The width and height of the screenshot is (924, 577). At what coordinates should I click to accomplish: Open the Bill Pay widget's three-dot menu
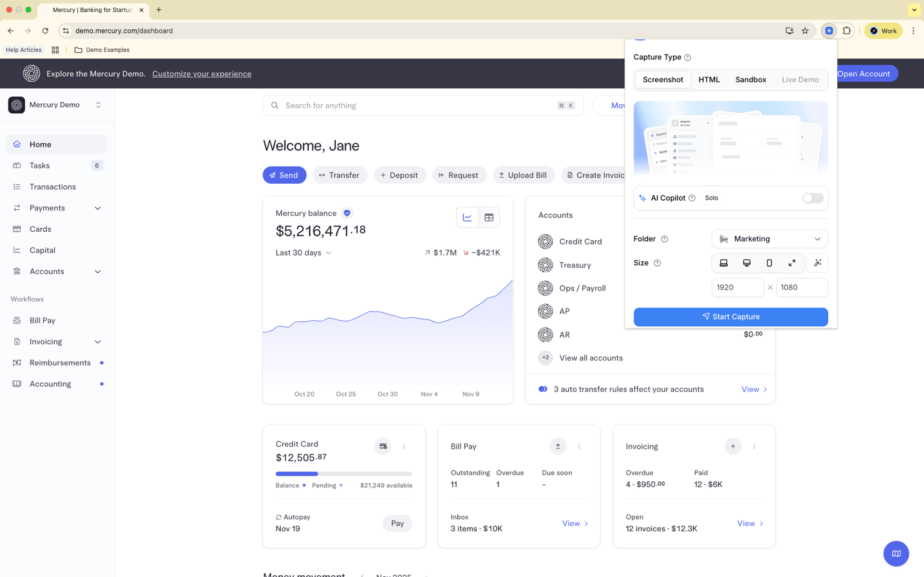(x=579, y=446)
